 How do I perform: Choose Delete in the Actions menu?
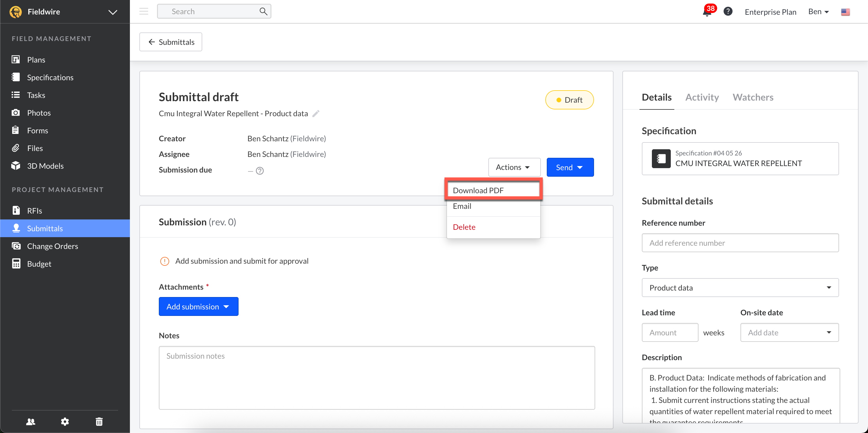coord(464,227)
